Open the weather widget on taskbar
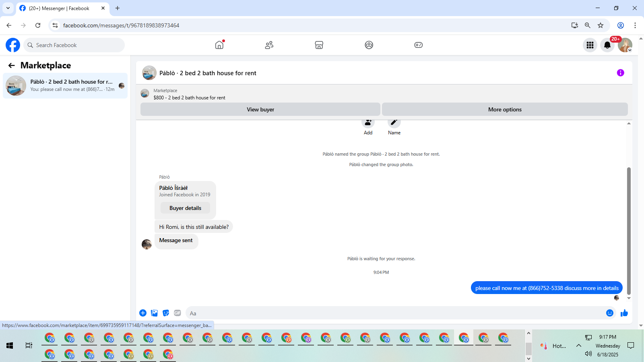 point(553,346)
